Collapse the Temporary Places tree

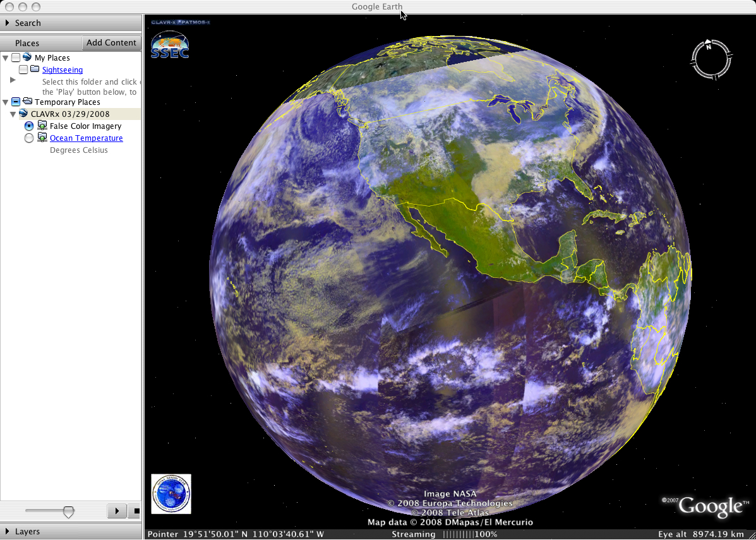(x=5, y=102)
